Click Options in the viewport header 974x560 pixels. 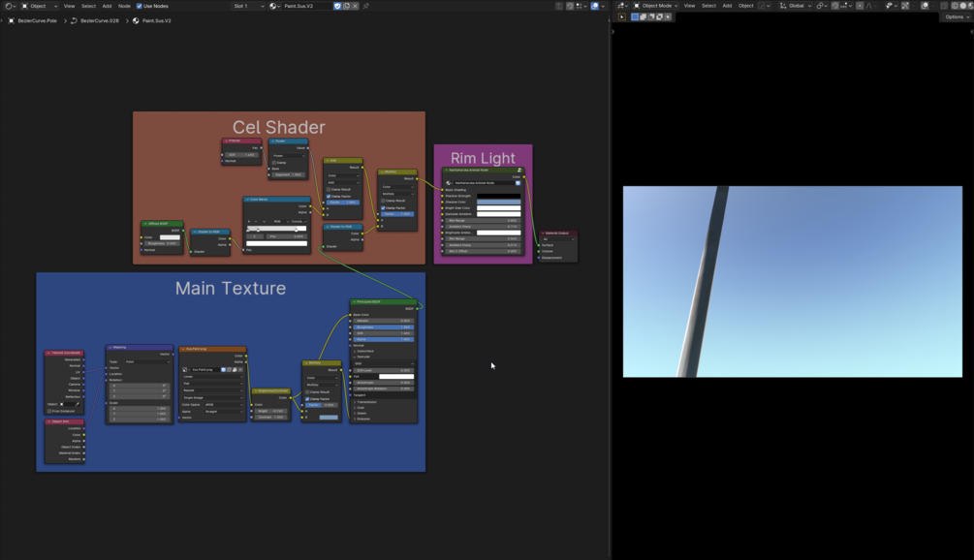click(x=956, y=16)
